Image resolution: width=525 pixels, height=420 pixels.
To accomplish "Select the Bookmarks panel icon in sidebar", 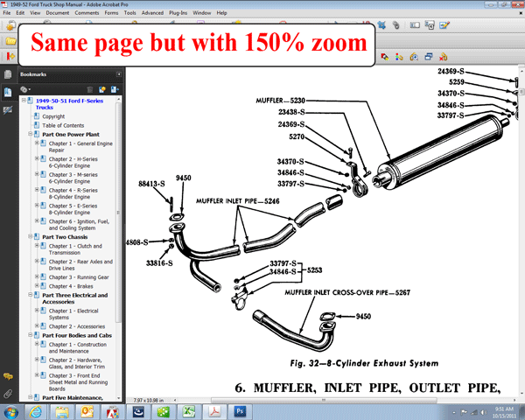I will [8, 92].
